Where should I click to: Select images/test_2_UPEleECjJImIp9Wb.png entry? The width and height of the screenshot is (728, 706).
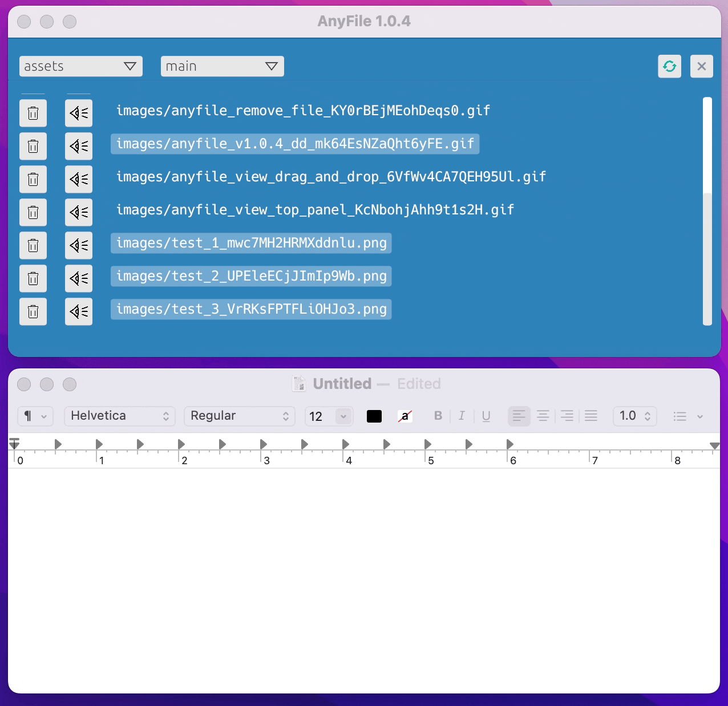(x=251, y=276)
